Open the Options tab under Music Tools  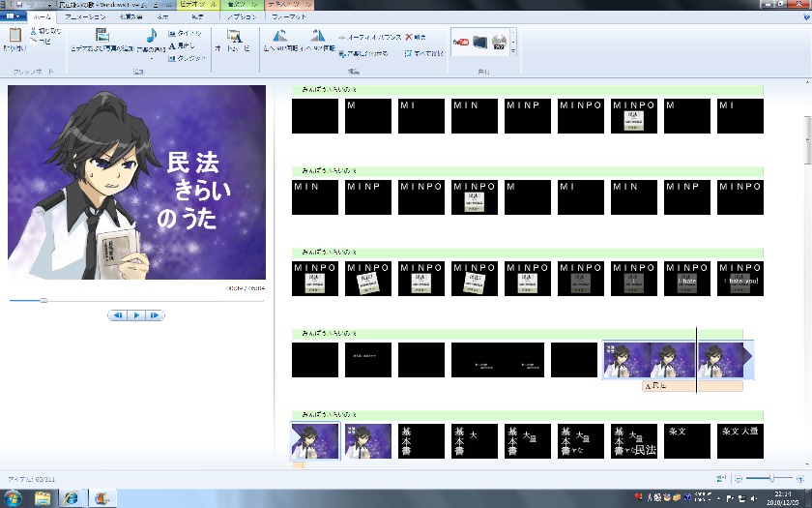tap(242, 16)
